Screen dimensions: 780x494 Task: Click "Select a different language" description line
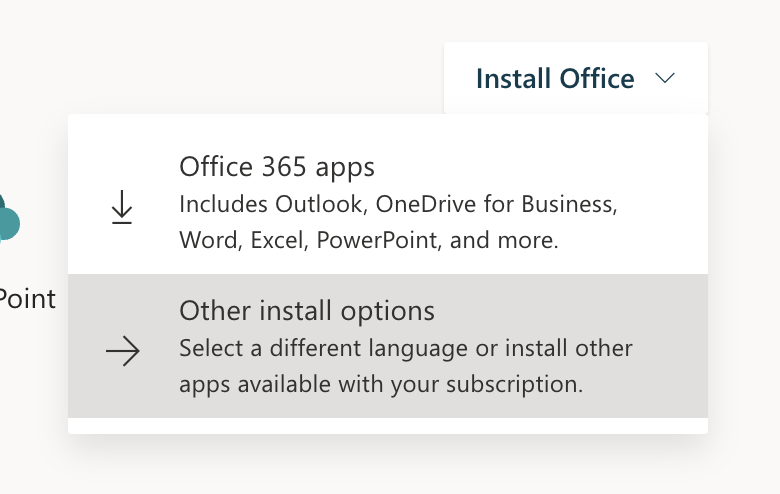406,348
